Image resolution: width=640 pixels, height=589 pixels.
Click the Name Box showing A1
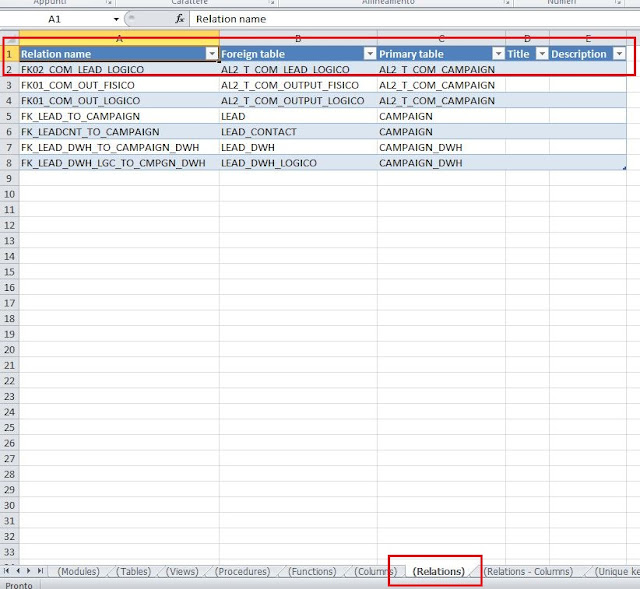[55, 19]
